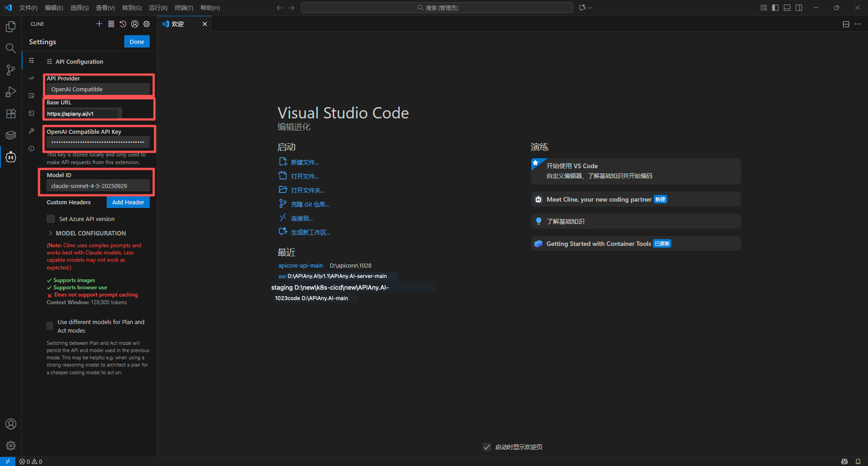Open the 文件(F) menu
Screen dimensions: 868x466
pyautogui.click(x=28, y=8)
